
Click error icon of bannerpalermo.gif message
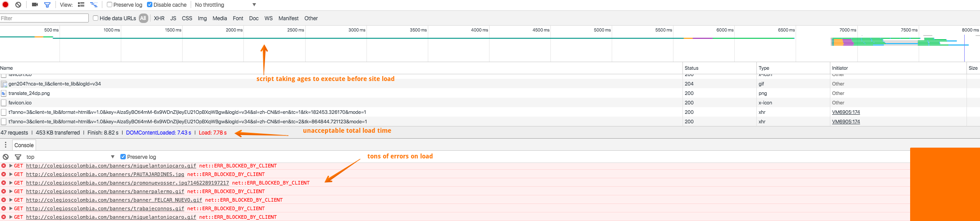(x=4, y=191)
